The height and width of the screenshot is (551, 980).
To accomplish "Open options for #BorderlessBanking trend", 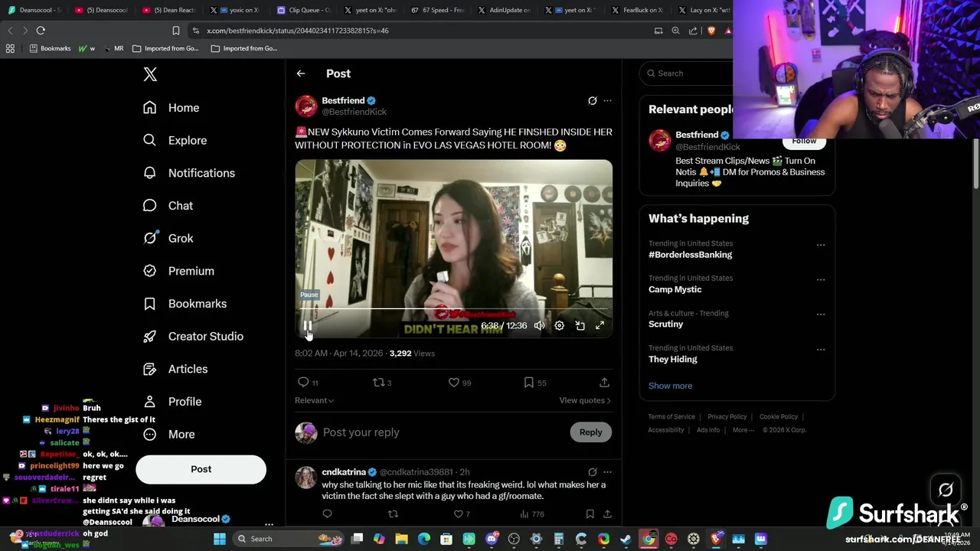I will 821,245.
